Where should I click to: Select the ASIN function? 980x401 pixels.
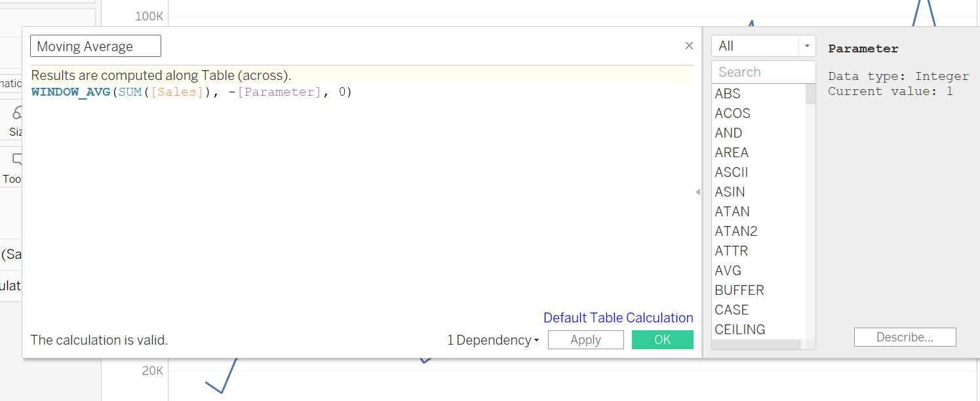[730, 192]
